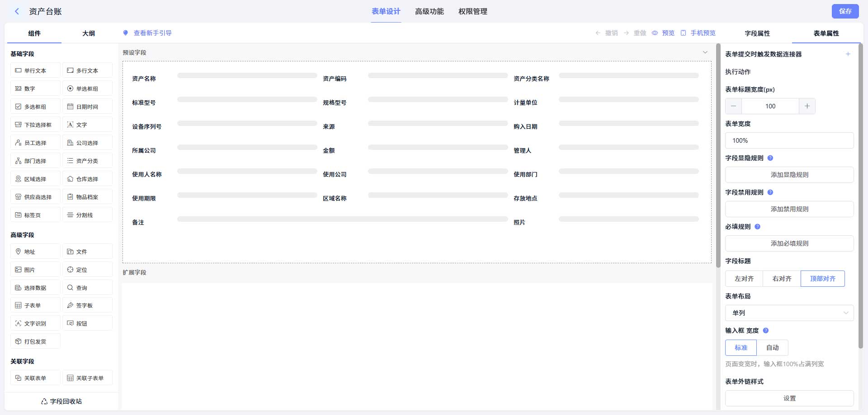Select the 单行文本 field component
The image size is (868, 415).
[35, 70]
